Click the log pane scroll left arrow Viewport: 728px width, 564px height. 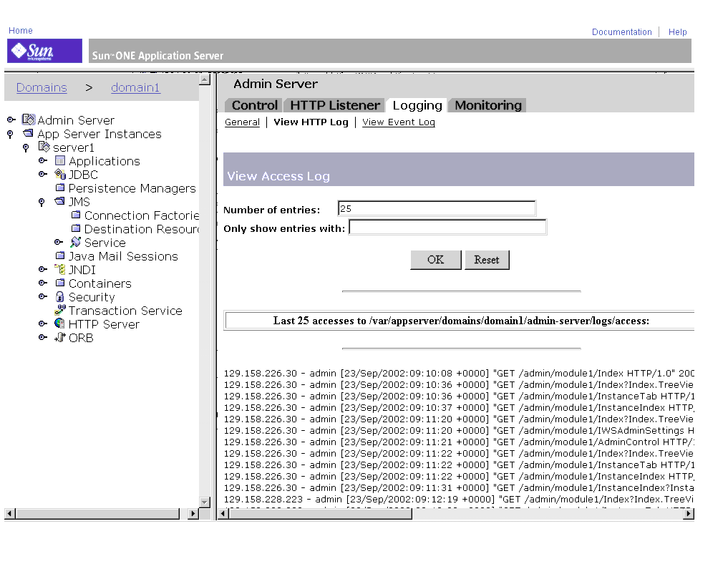tap(223, 513)
